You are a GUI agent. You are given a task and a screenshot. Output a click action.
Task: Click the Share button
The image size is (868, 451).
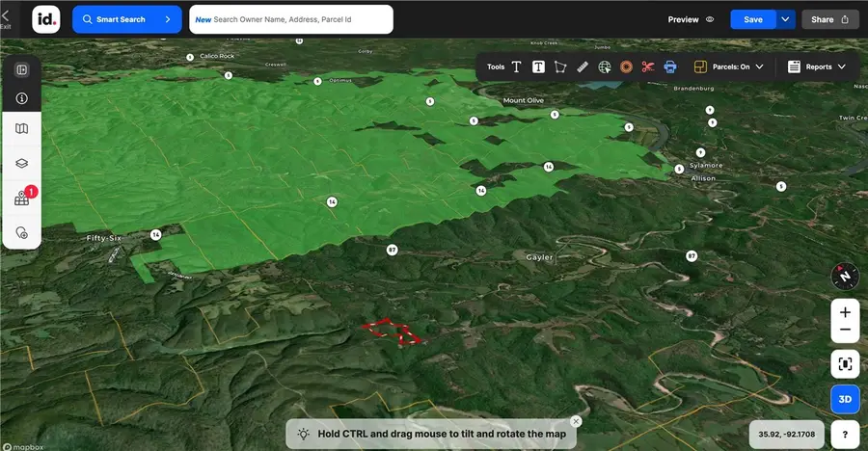pyautogui.click(x=829, y=19)
